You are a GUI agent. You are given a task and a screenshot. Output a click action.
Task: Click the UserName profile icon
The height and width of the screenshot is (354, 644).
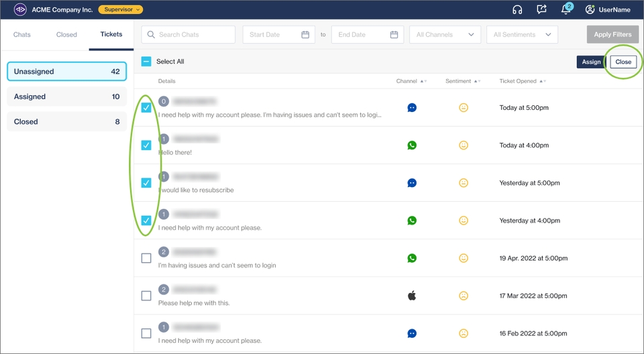coord(590,9)
